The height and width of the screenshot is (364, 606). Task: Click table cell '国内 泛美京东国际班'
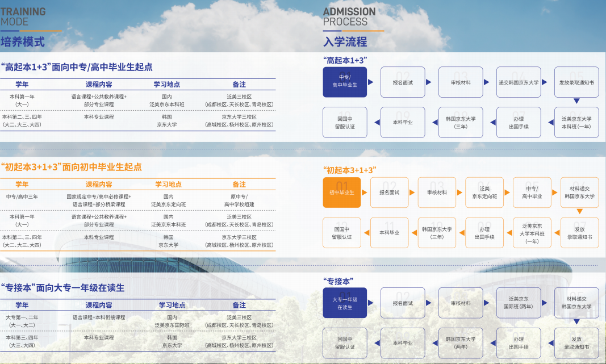[x=172, y=321]
